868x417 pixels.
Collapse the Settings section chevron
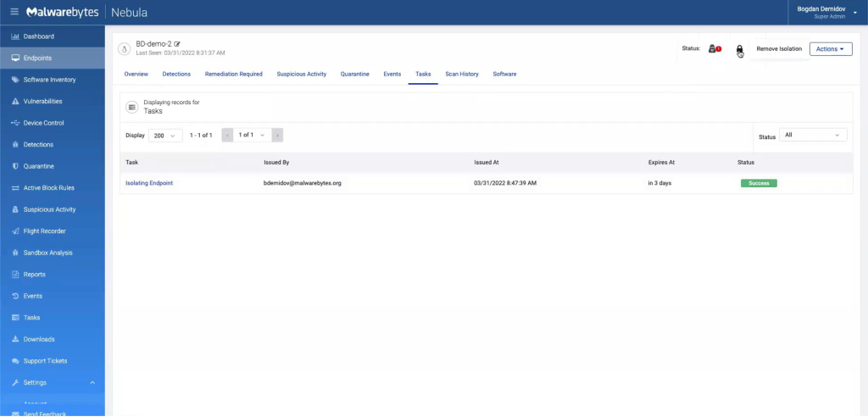(92, 382)
